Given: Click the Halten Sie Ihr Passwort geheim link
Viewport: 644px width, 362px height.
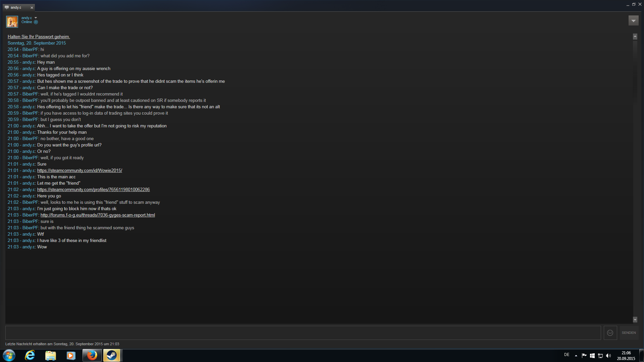Looking at the screenshot, I should 39,37.
